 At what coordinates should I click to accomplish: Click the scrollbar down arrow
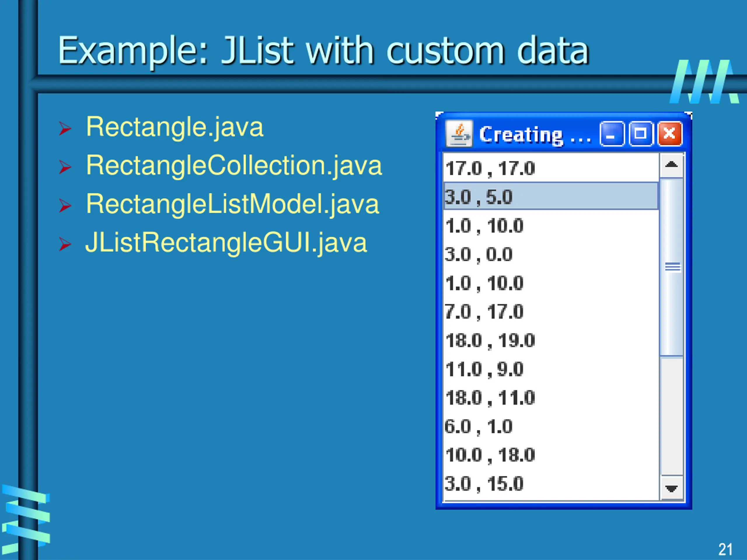point(671,488)
